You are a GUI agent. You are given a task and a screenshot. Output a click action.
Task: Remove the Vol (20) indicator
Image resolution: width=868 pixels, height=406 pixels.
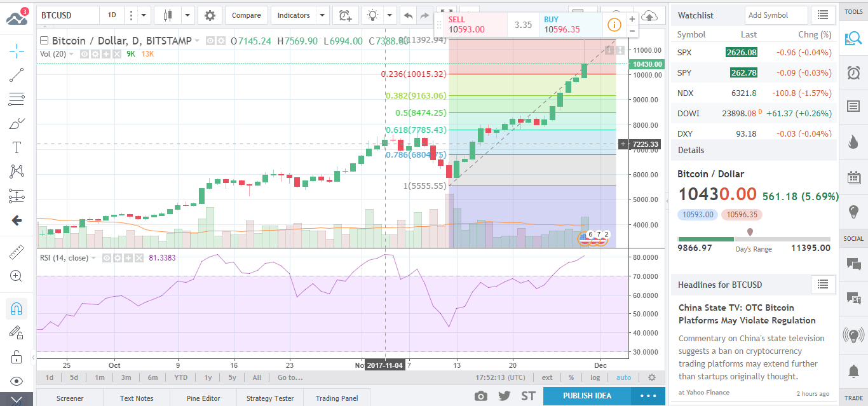pos(117,54)
